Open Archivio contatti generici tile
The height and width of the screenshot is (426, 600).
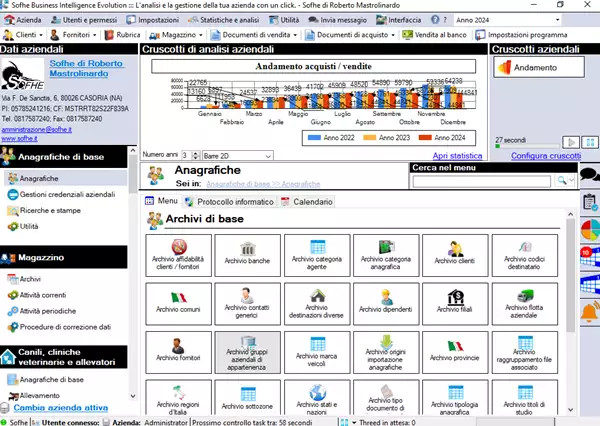pos(248,304)
